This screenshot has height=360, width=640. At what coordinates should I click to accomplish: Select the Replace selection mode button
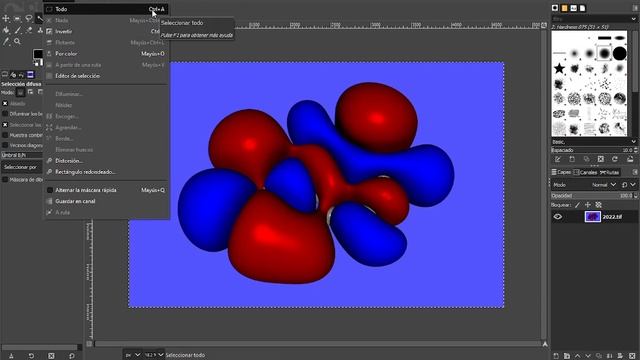[x=20, y=93]
